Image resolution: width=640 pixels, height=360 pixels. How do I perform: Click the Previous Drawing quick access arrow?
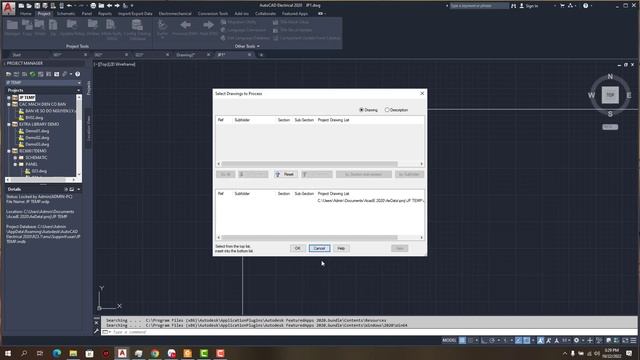tap(109, 6)
